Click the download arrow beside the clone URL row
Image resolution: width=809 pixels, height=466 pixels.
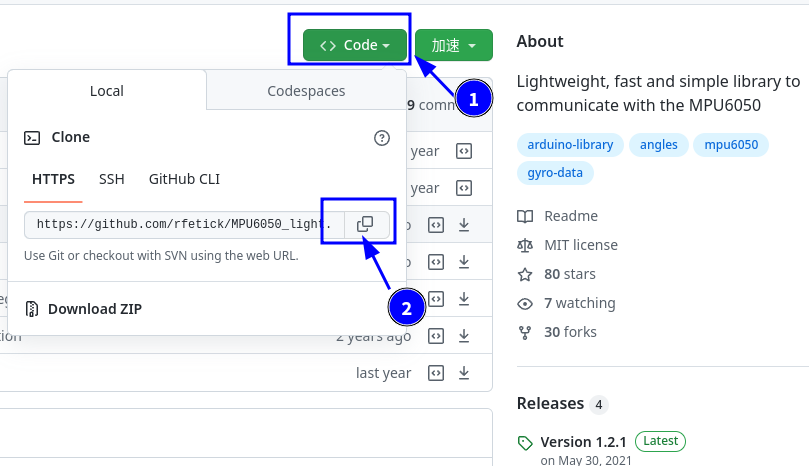tap(464, 225)
